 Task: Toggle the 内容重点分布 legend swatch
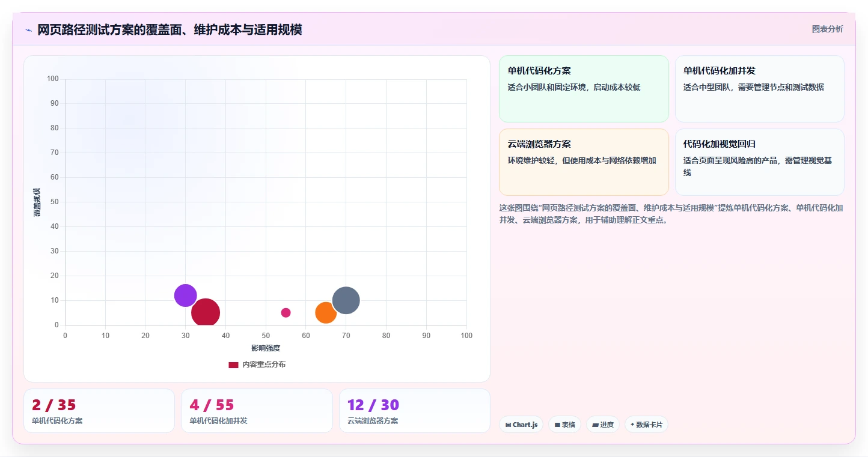233,365
